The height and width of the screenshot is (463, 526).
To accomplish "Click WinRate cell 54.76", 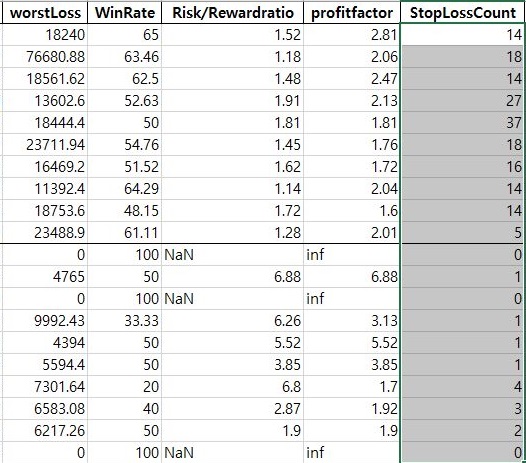I will 124,145.
